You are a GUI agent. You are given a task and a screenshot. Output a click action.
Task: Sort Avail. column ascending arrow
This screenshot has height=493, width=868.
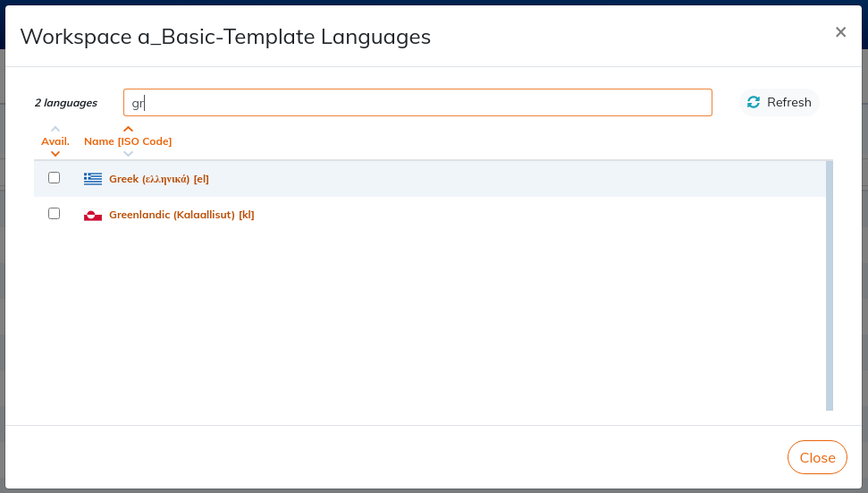tap(55, 129)
